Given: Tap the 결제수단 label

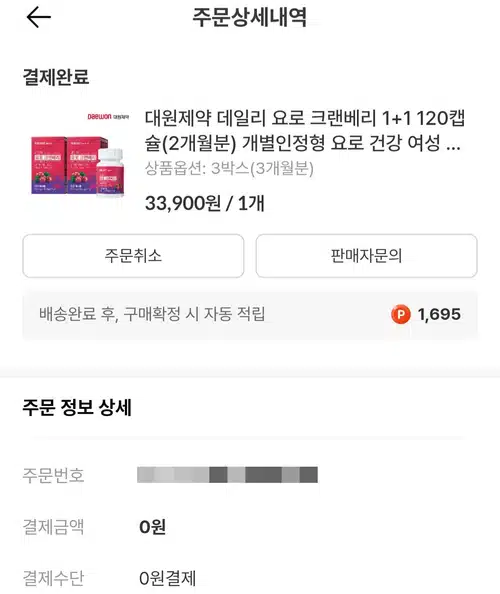Looking at the screenshot, I should (x=53, y=578).
